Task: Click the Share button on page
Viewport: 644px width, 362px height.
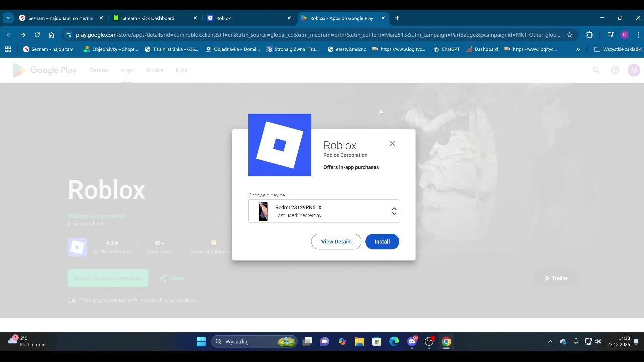Action: pyautogui.click(x=172, y=278)
